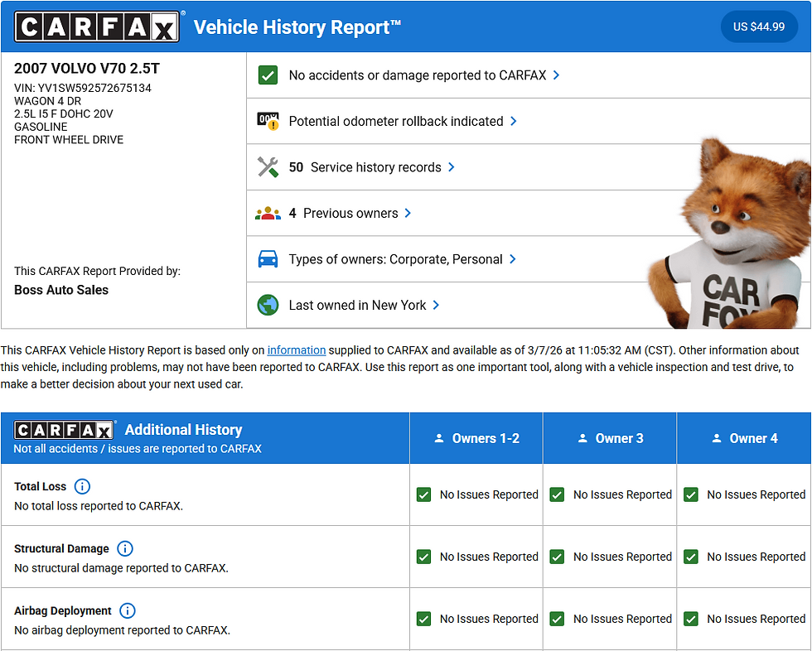The height and width of the screenshot is (651, 812).
Task: Select the Owners 1-2 column header
Action: (476, 438)
